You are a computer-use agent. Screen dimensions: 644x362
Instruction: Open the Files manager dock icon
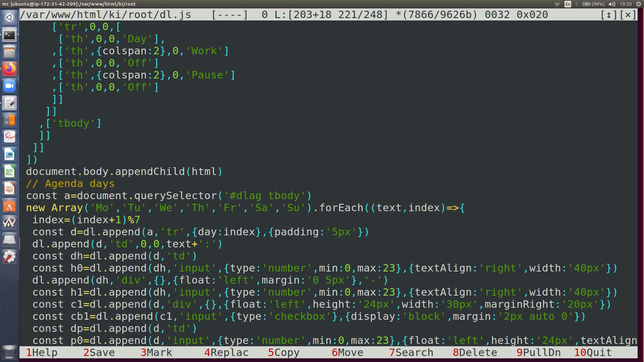point(9,52)
